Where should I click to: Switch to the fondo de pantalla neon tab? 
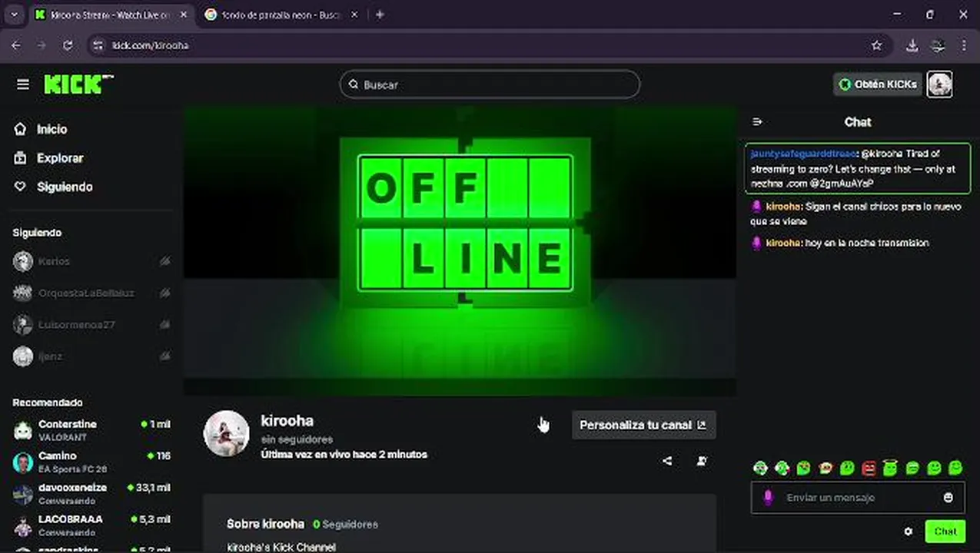(x=281, y=15)
